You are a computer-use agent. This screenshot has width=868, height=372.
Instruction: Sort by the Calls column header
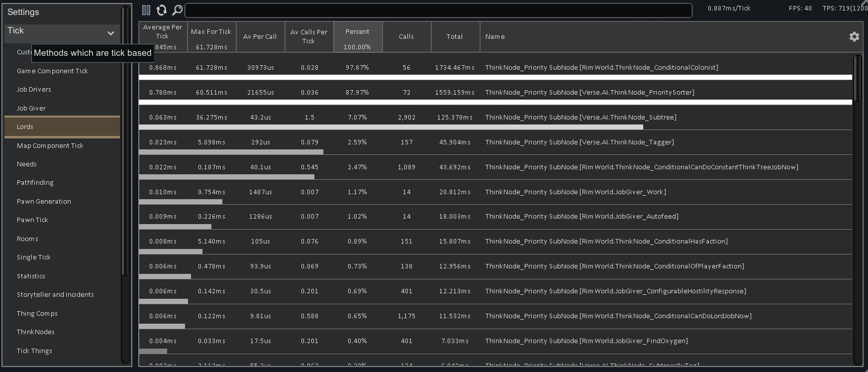[406, 37]
